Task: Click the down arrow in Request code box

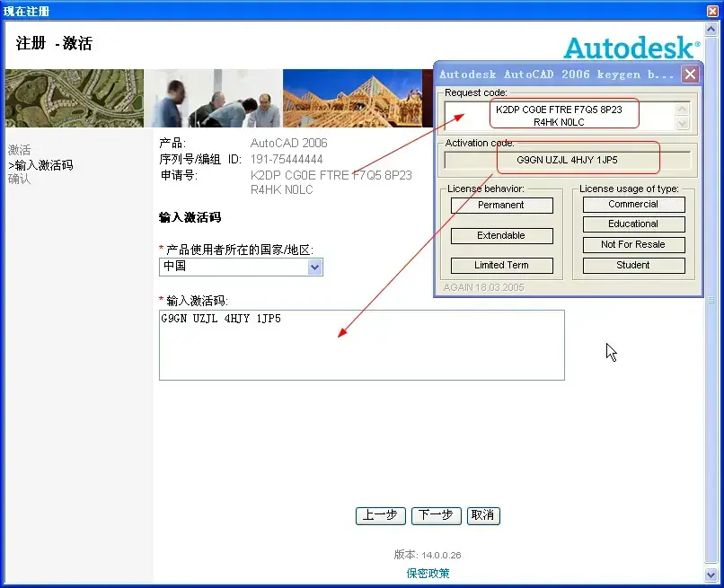Action: [x=682, y=123]
